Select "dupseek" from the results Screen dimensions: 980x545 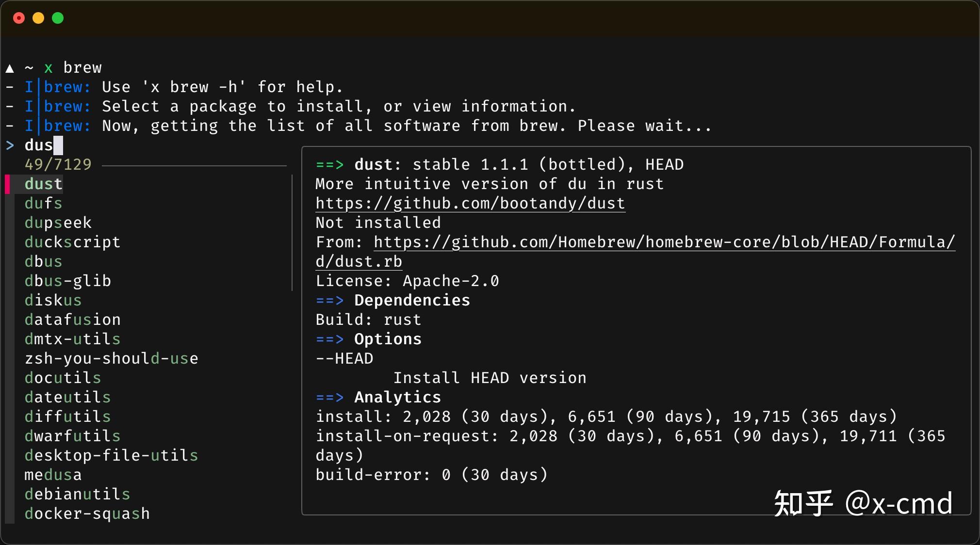coord(58,223)
